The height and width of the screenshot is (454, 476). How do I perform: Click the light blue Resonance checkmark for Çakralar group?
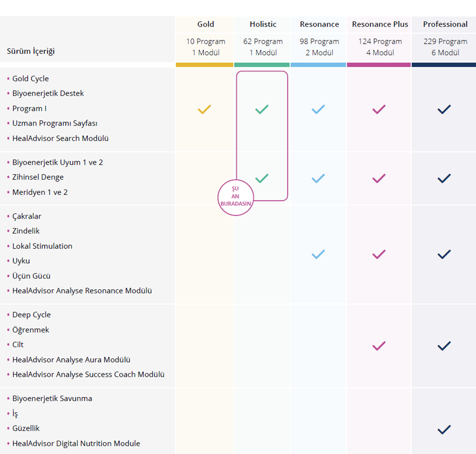click(x=318, y=254)
